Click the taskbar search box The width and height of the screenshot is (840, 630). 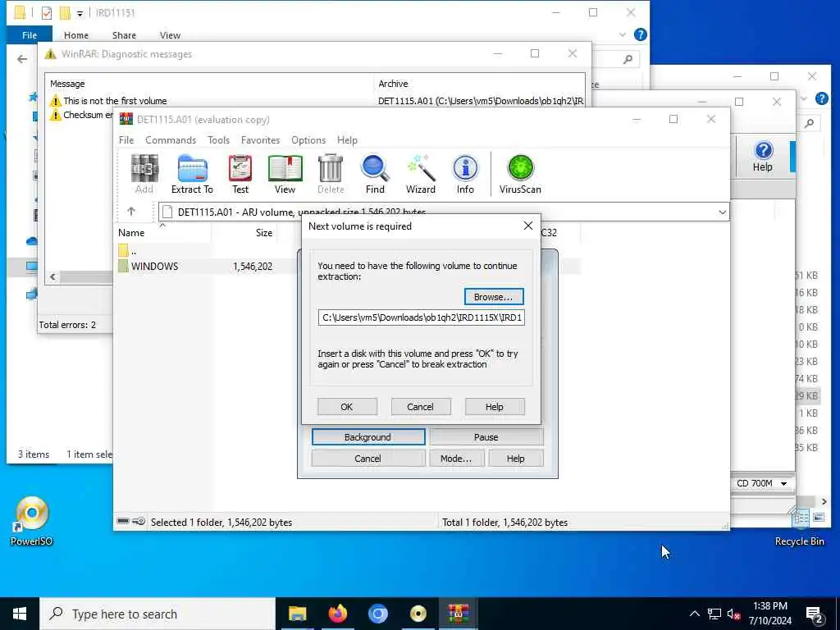(x=157, y=614)
